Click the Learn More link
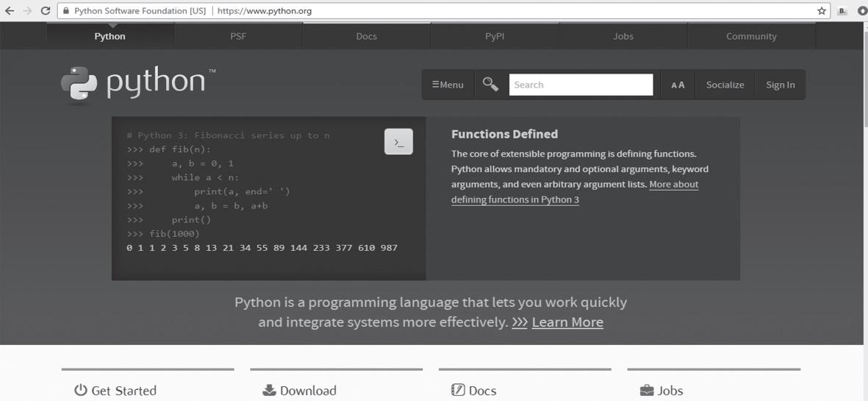Image resolution: width=868 pixels, height=401 pixels. [567, 322]
